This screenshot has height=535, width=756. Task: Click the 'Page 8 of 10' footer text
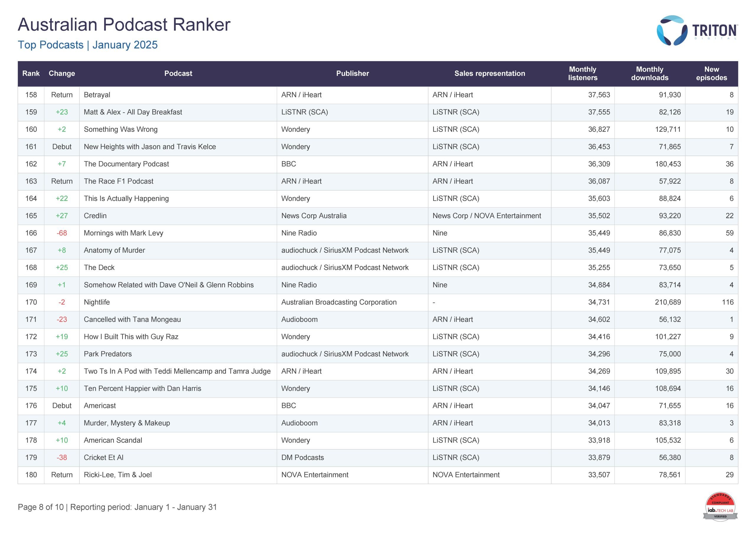tap(41, 507)
